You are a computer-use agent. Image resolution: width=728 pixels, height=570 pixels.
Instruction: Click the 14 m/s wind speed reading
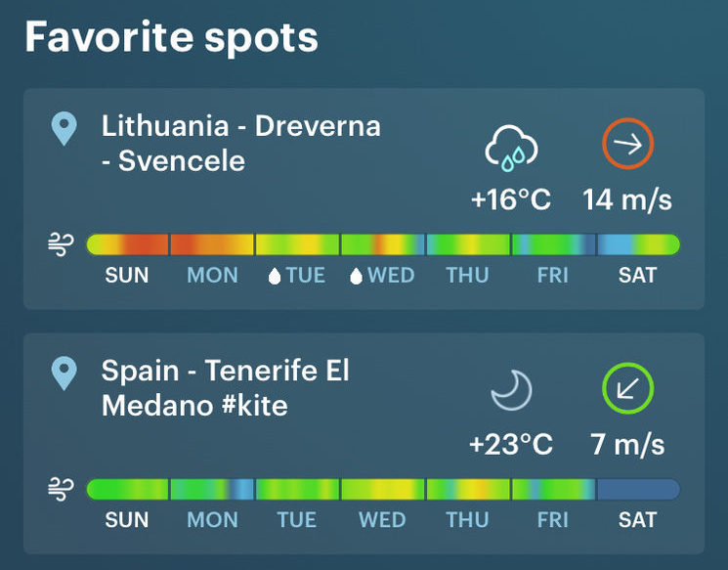627,199
